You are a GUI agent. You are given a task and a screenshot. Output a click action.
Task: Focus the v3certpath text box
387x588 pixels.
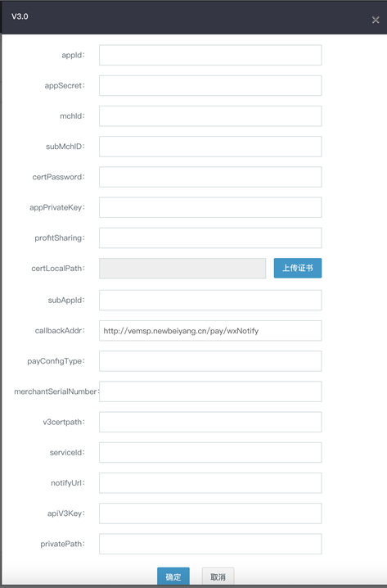tap(210, 422)
